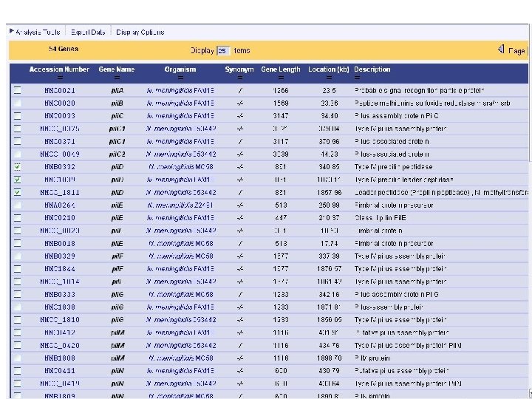
Task: Open synonym icon in NMB0018 row
Action: [x=240, y=244]
